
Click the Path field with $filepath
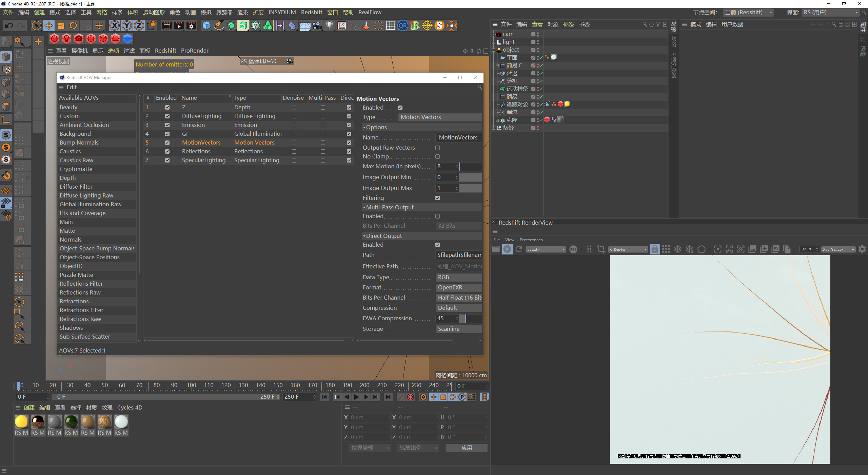tap(459, 255)
